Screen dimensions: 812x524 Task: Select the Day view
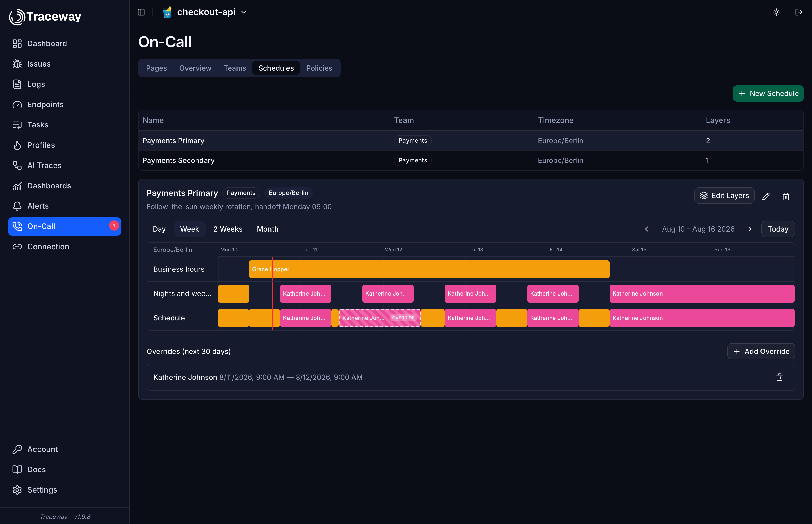pos(159,229)
